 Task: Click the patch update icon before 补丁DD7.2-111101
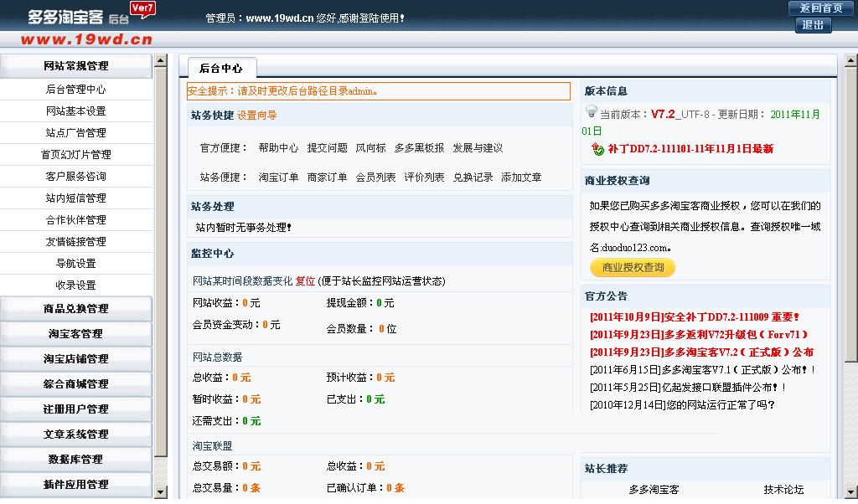597,149
